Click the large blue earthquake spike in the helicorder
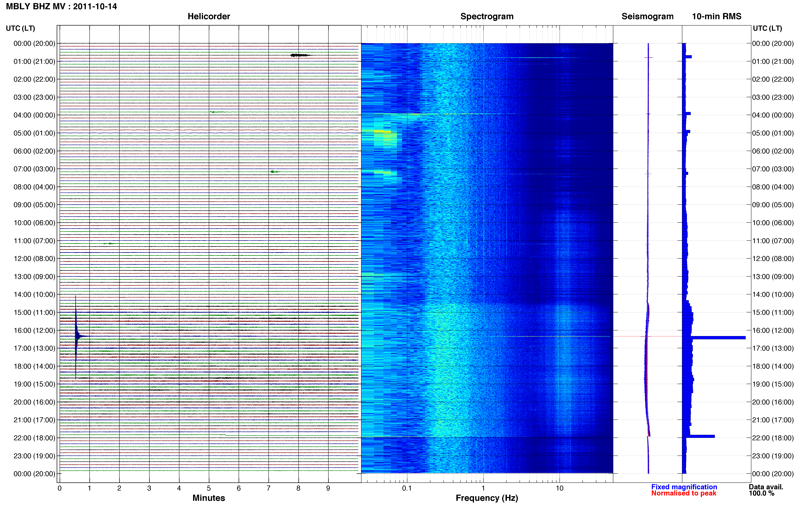The height and width of the screenshot is (508, 812). (76, 336)
